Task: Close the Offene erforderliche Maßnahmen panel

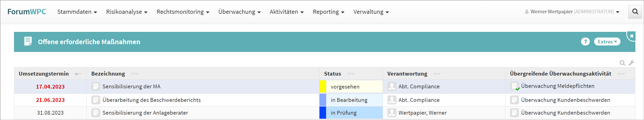Action: [x=632, y=36]
